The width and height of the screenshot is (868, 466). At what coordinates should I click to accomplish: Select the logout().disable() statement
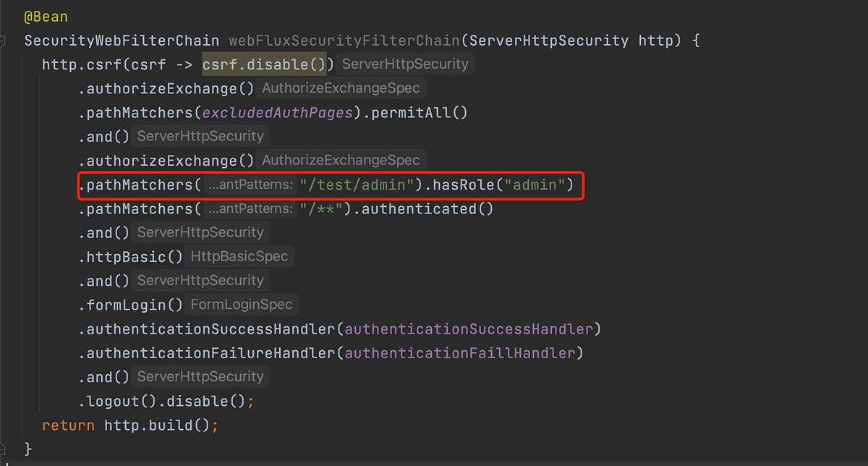[x=165, y=400]
